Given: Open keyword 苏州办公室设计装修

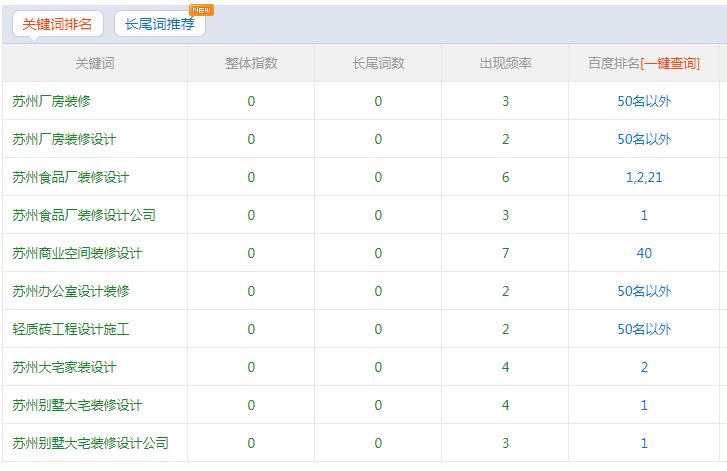Looking at the screenshot, I should coord(71,291).
